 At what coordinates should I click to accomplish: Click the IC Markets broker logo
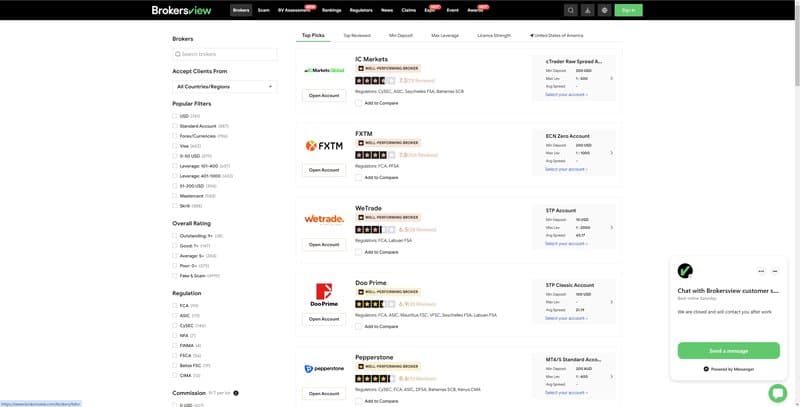(x=324, y=71)
